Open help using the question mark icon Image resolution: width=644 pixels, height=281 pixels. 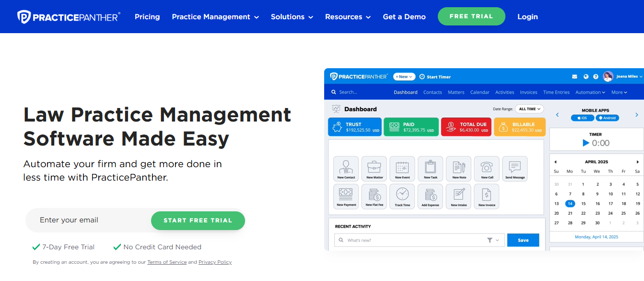[596, 76]
